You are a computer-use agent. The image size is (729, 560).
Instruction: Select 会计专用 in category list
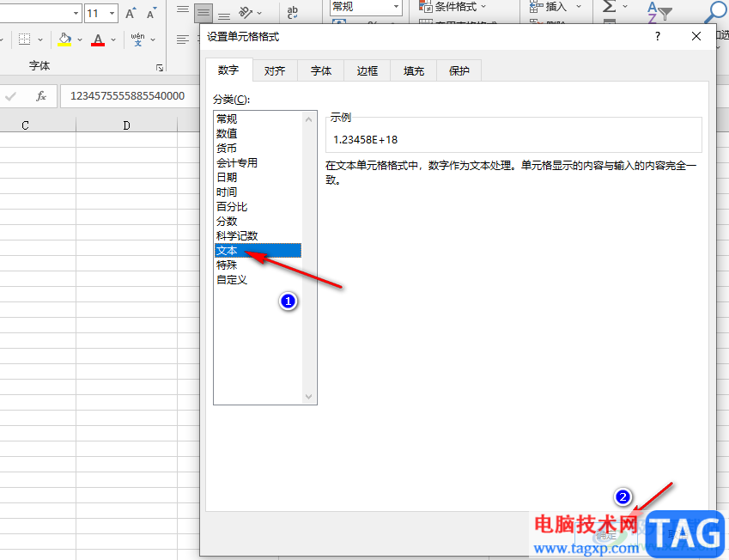coord(258,163)
